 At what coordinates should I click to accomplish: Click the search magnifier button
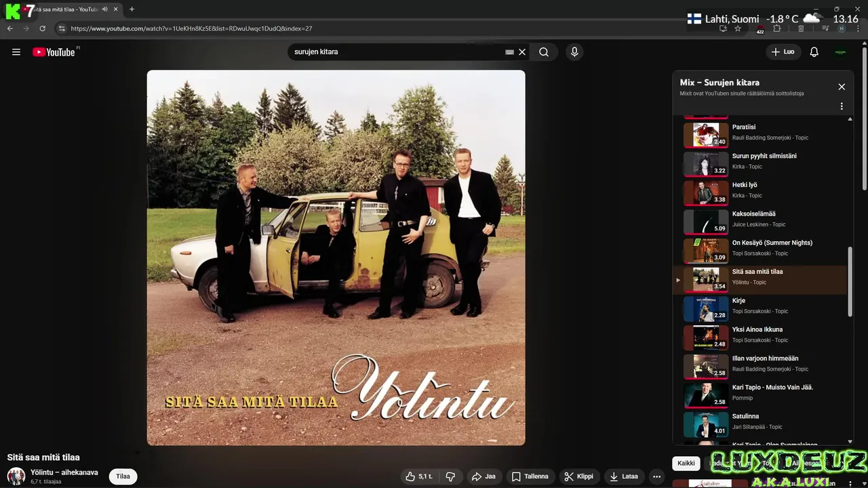point(544,52)
